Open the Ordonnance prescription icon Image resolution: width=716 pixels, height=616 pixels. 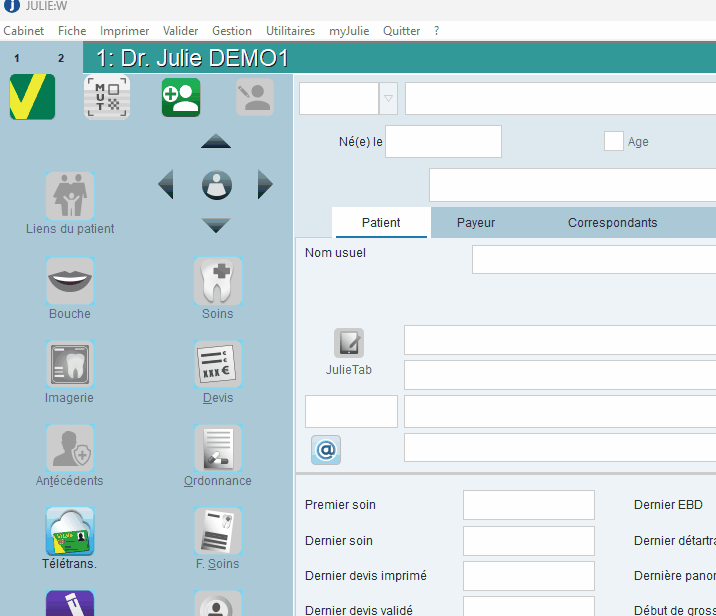pyautogui.click(x=218, y=448)
